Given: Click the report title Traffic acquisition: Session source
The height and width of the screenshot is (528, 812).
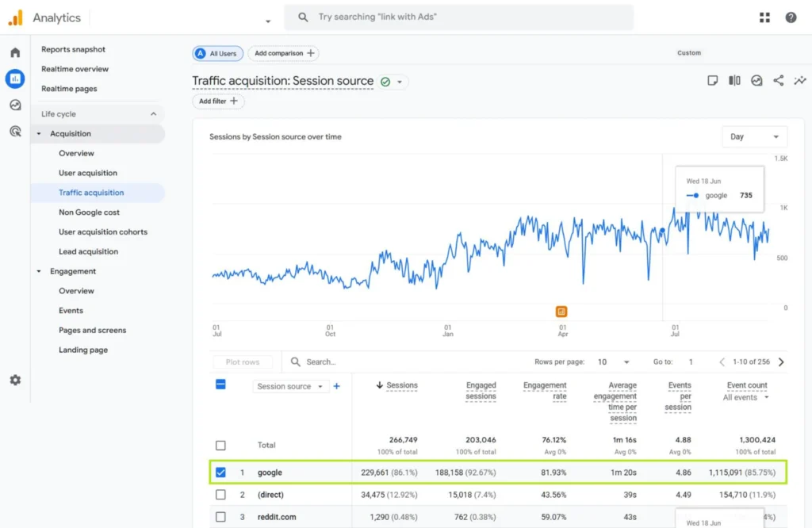Looking at the screenshot, I should (x=283, y=81).
